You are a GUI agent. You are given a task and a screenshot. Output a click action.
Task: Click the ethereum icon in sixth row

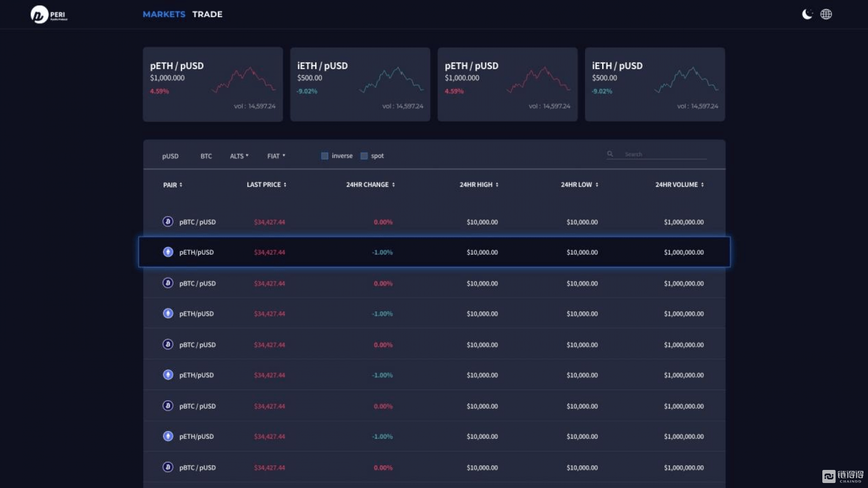(x=168, y=375)
